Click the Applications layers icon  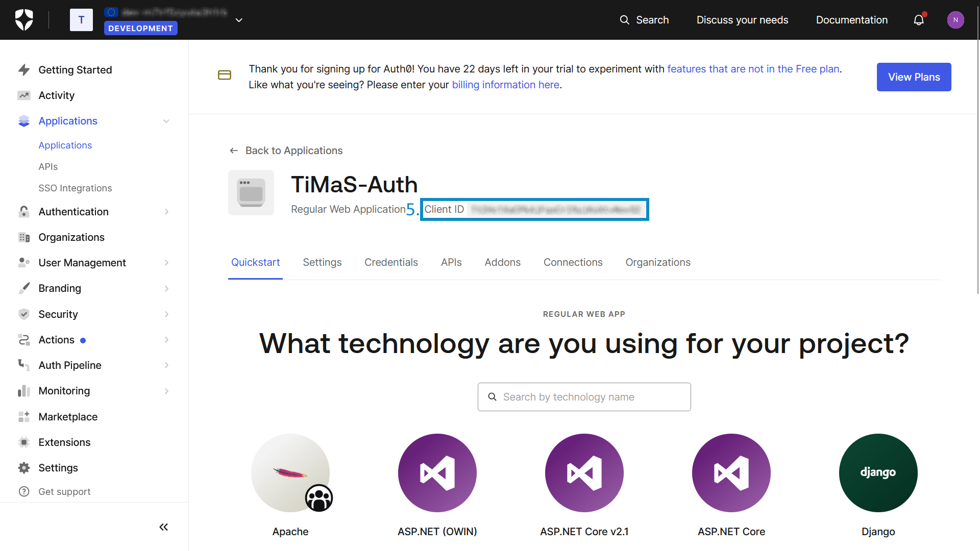coord(24,121)
